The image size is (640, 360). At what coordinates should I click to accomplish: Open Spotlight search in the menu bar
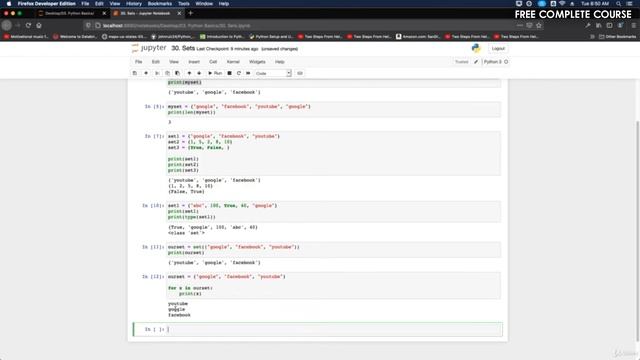coord(619,4)
